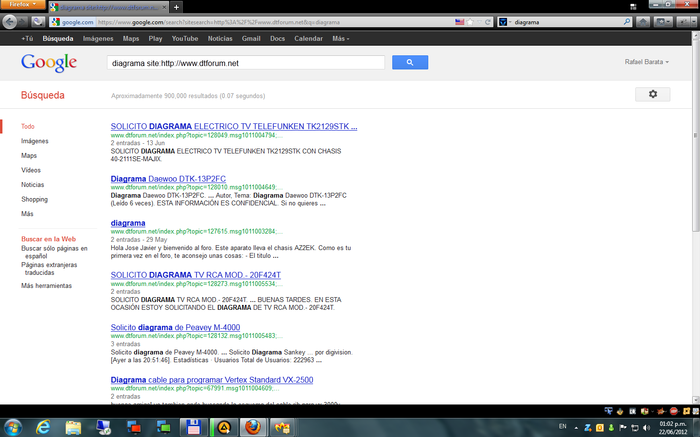Open the result titled diagrama
The height and width of the screenshot is (437, 700).
point(128,223)
